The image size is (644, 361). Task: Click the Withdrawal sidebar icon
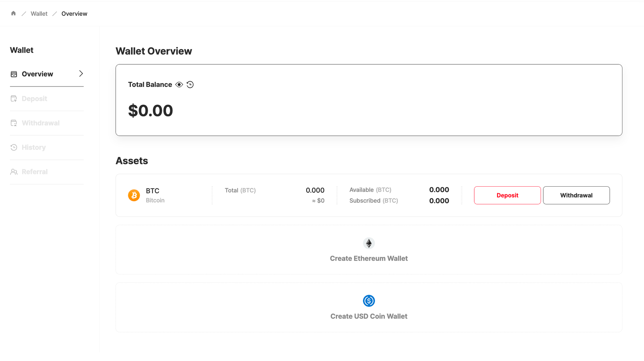[14, 123]
